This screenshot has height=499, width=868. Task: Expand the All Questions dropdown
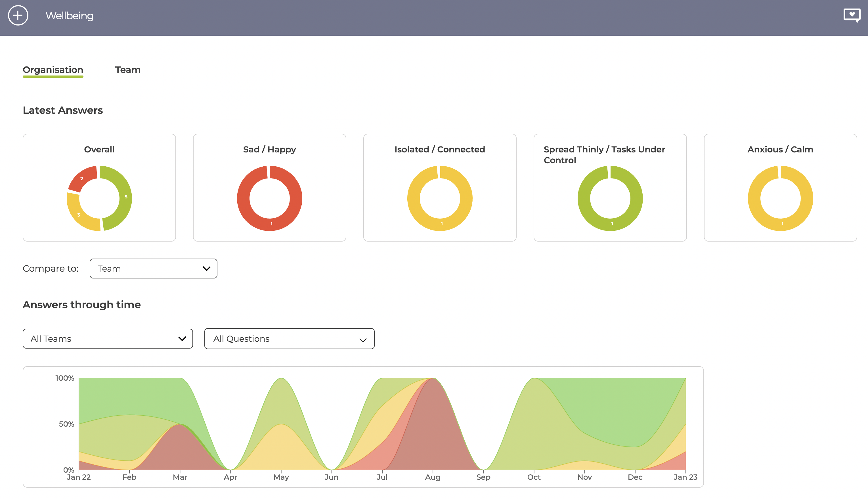point(289,339)
